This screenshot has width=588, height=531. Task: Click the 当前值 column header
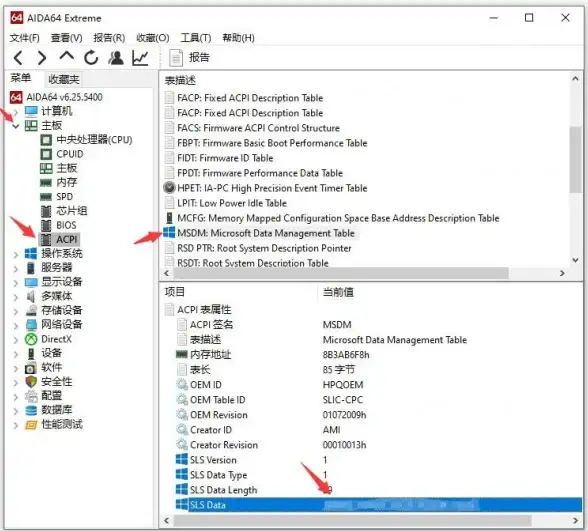click(338, 292)
